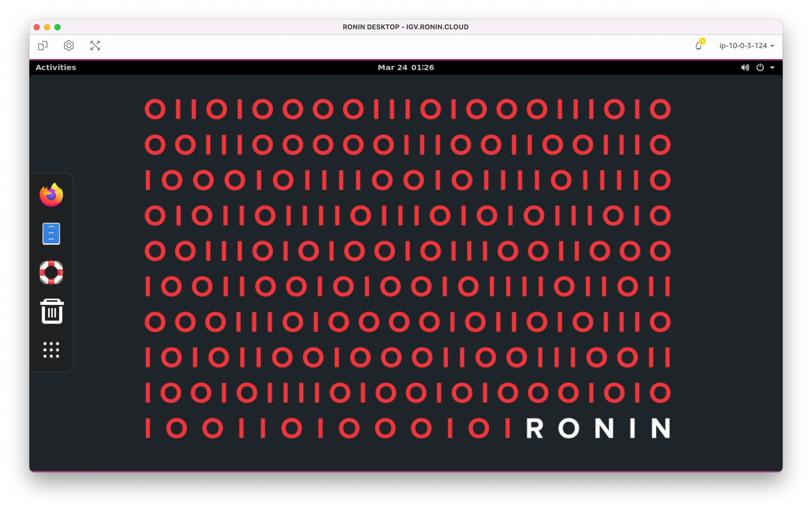The height and width of the screenshot is (511, 812).
Task: Close the RONIN Desktop window
Action: pyautogui.click(x=37, y=27)
